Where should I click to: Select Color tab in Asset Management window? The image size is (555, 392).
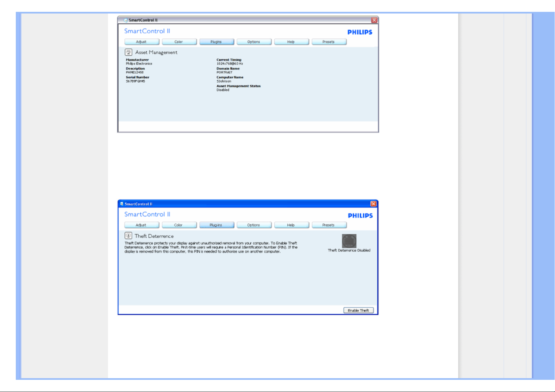click(179, 42)
